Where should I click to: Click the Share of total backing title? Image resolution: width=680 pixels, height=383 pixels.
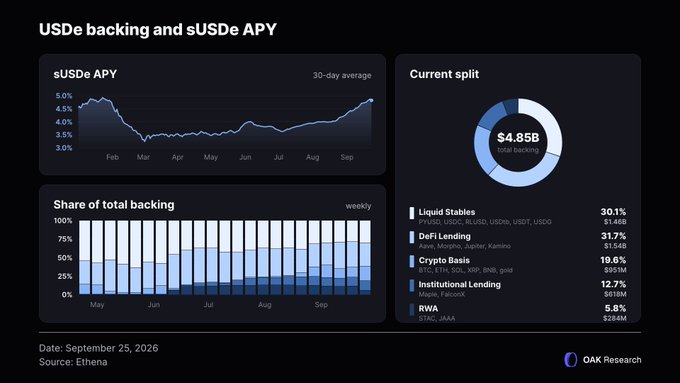114,205
